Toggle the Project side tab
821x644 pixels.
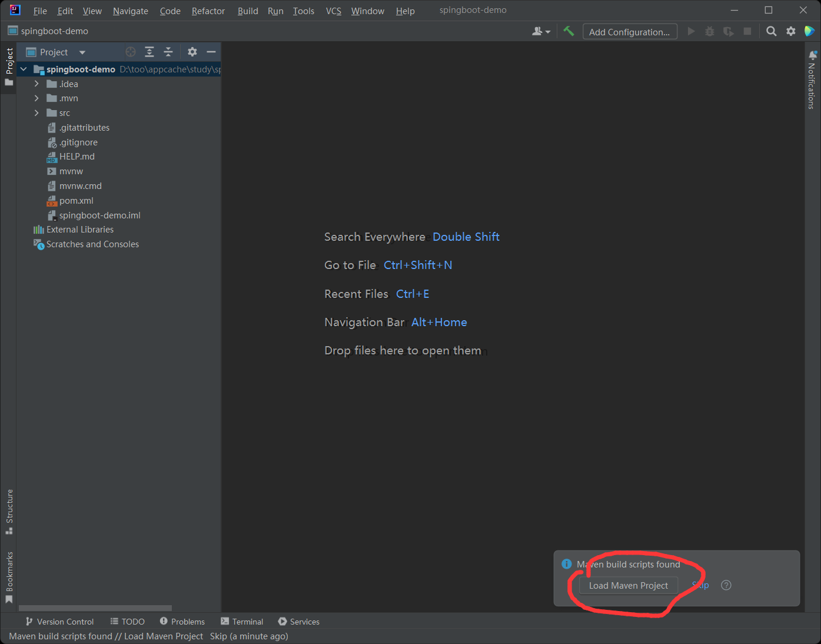9,67
